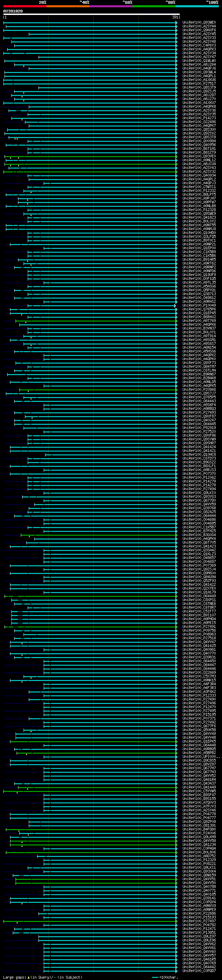
Task: Select hit label UniRef100_C0PQD7
Action: click(x=199, y=971)
